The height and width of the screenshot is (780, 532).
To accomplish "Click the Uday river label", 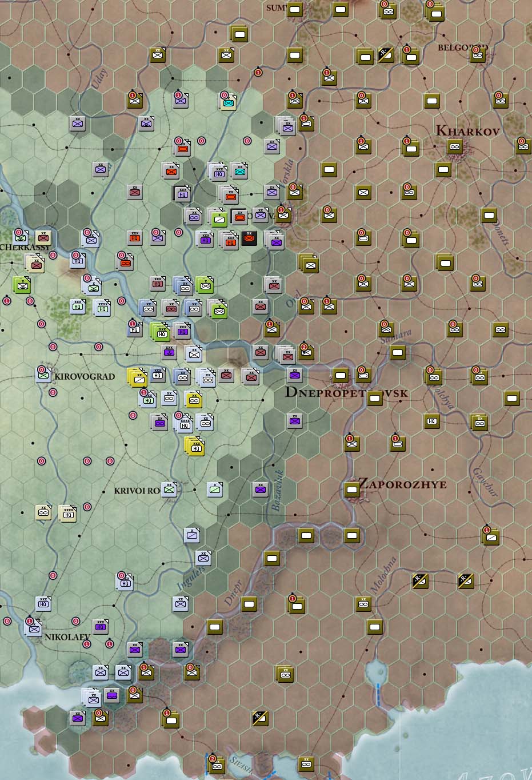I will click(x=98, y=78).
